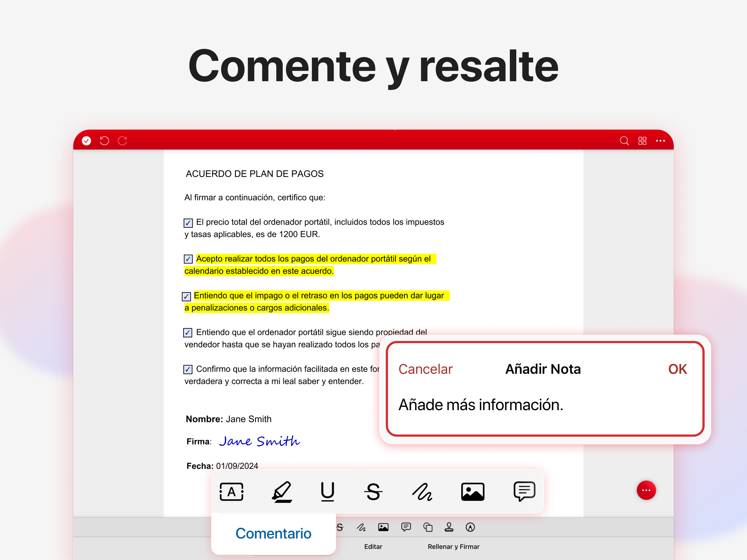Open the three-dot more options menu in the top bar
The image size is (747, 560).
660,141
